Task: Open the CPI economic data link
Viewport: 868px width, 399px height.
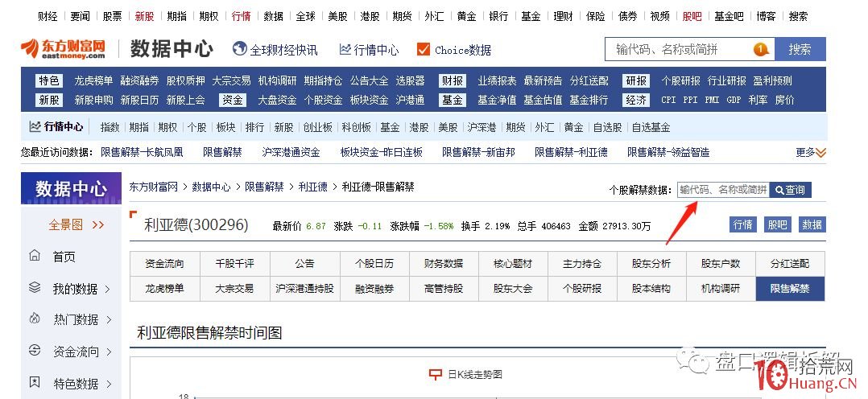Action: [x=668, y=101]
